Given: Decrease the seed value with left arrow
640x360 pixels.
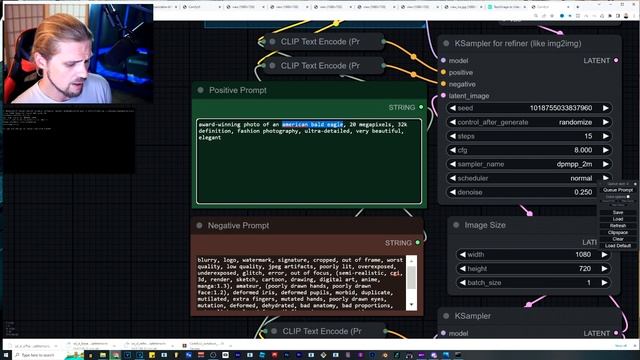Looking at the screenshot, I should (x=453, y=108).
